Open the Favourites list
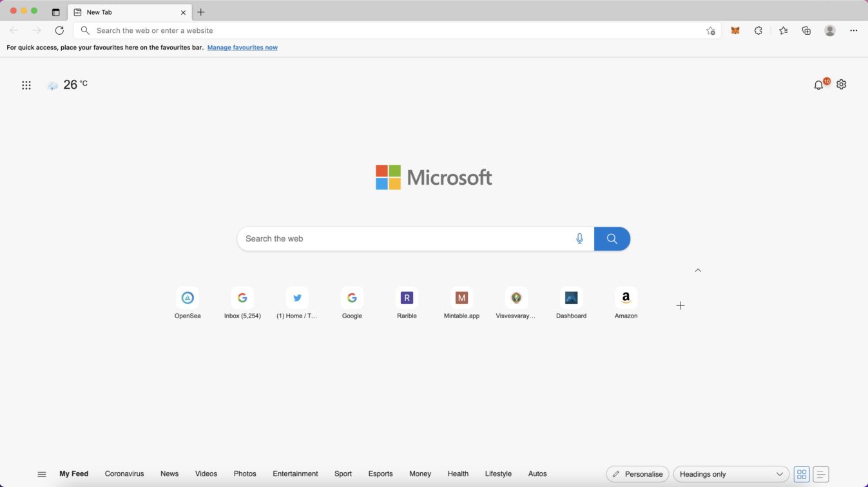 coord(783,30)
